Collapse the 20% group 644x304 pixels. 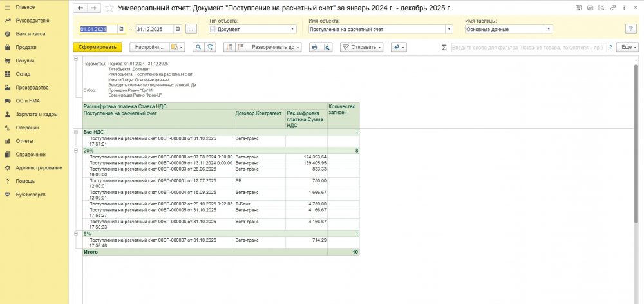coord(75,151)
